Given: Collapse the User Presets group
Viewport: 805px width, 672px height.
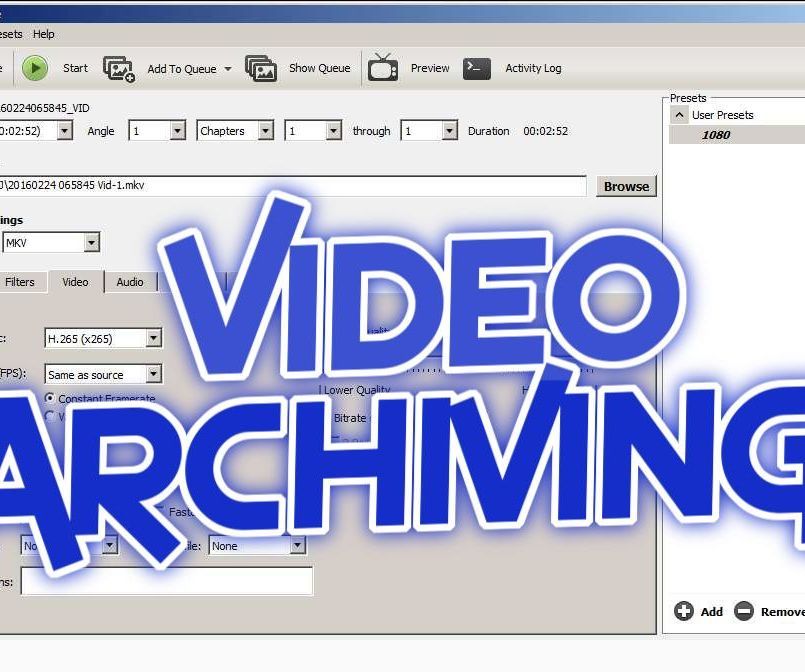Looking at the screenshot, I should pyautogui.click(x=679, y=114).
